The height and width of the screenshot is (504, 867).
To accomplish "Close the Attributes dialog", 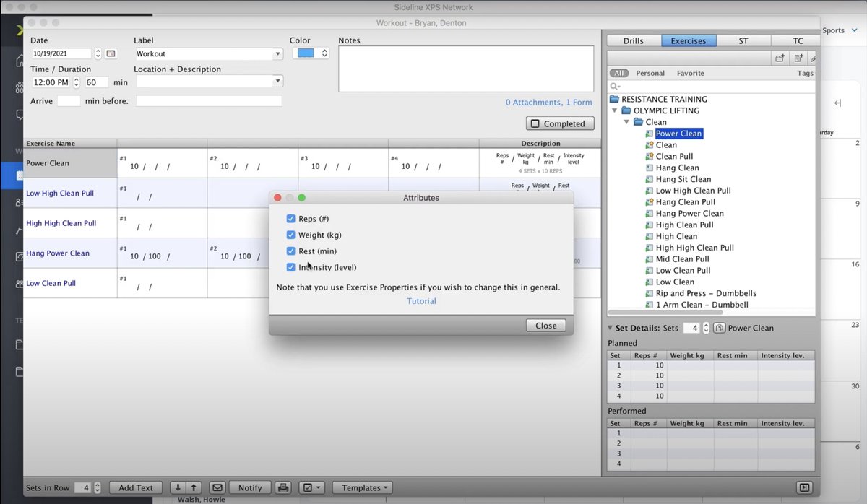I will tap(545, 326).
